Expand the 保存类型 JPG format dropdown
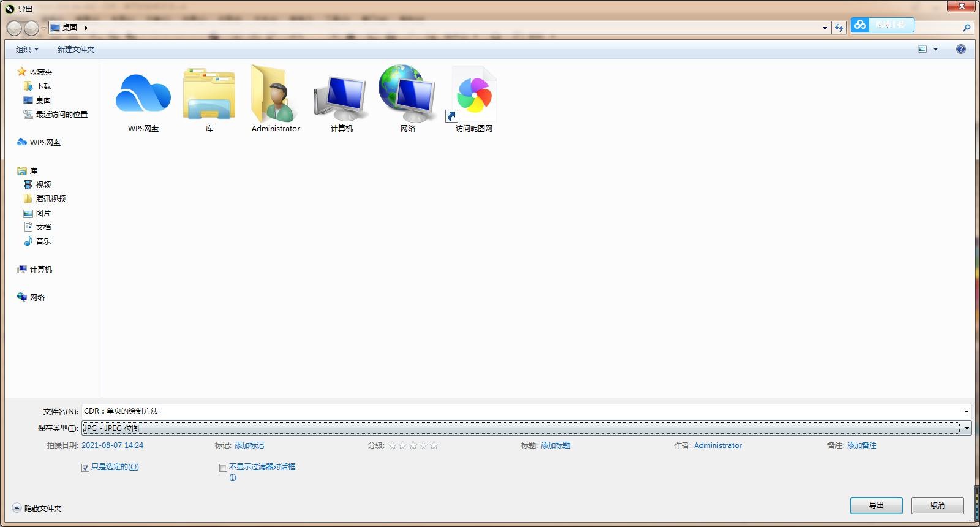Image resolution: width=980 pixels, height=527 pixels. [967, 428]
